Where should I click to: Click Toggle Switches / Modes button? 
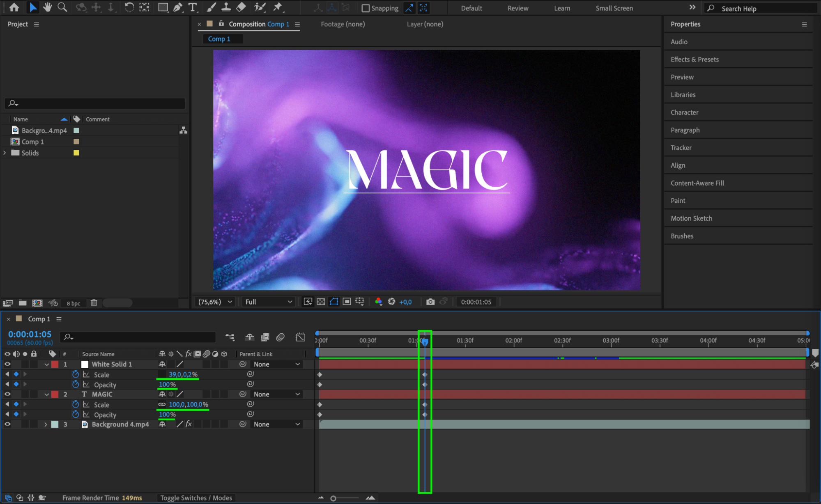[196, 498]
